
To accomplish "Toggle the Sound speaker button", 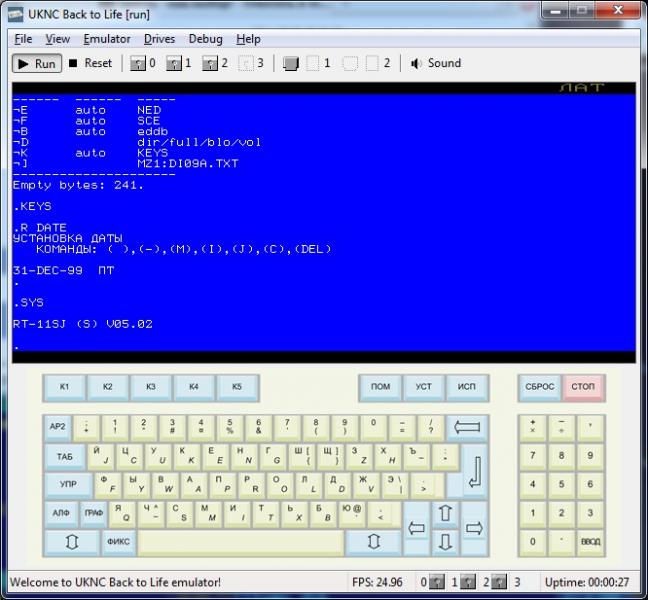I will click(436, 63).
